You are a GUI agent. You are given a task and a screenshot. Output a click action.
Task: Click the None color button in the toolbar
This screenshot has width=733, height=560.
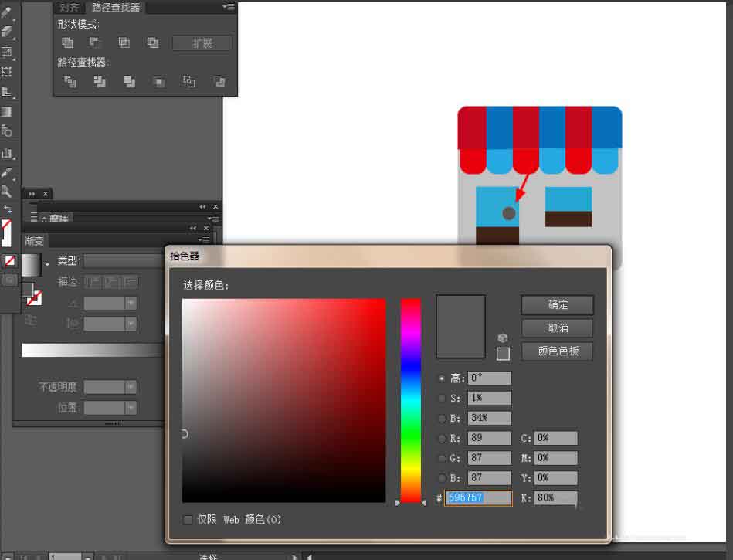pos(10,261)
